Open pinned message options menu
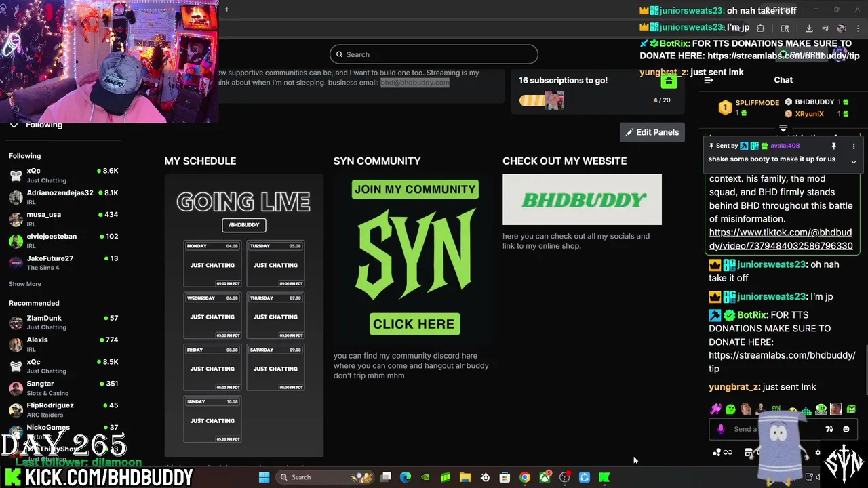Image resolution: width=868 pixels, height=488 pixels. coord(854,146)
